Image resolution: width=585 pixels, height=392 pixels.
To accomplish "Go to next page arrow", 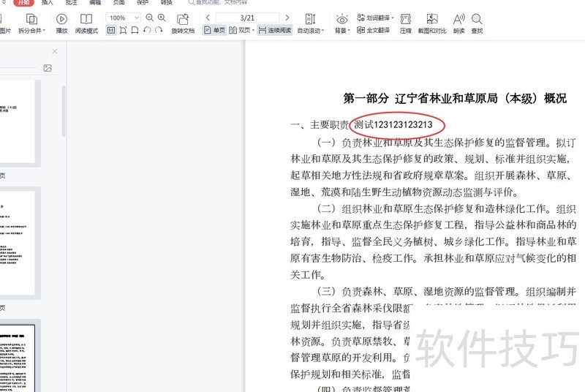I will (x=287, y=18).
